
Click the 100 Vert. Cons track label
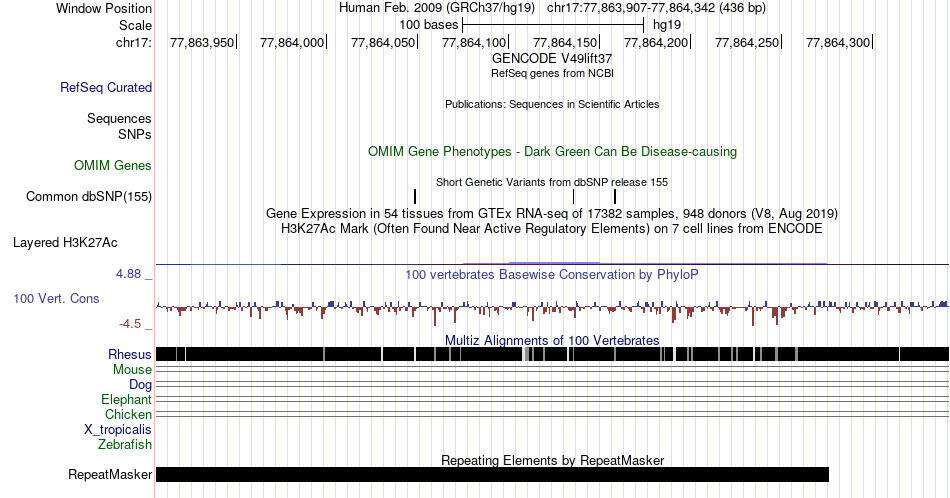pos(56,298)
